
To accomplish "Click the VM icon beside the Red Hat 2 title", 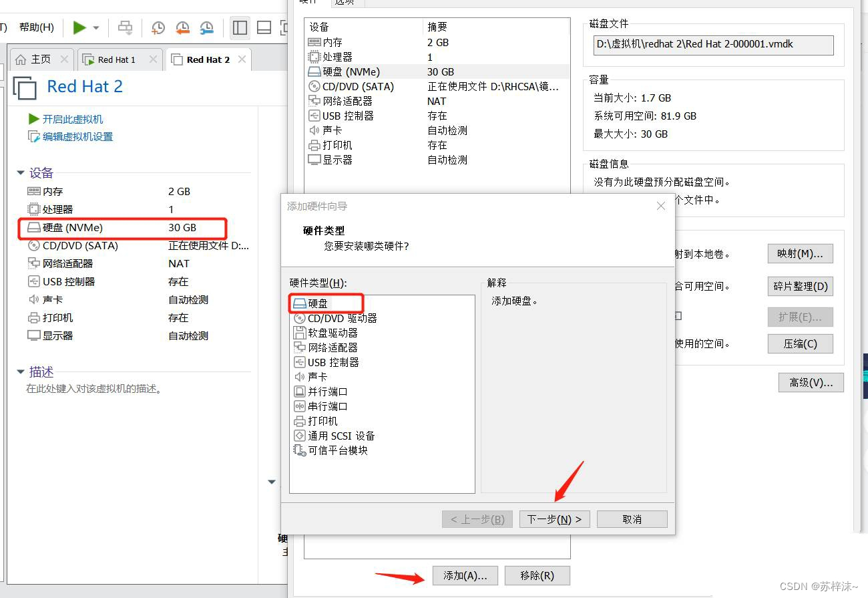I will point(23,88).
